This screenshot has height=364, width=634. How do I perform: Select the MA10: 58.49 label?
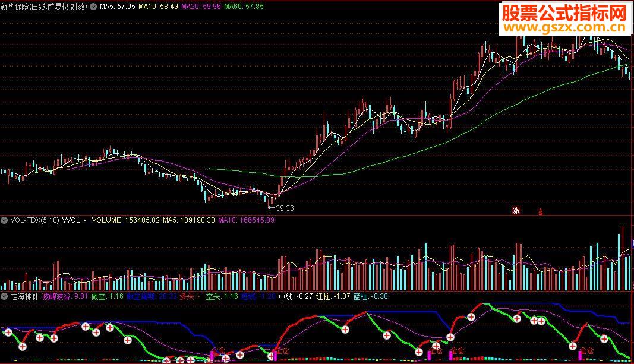tap(158, 7)
